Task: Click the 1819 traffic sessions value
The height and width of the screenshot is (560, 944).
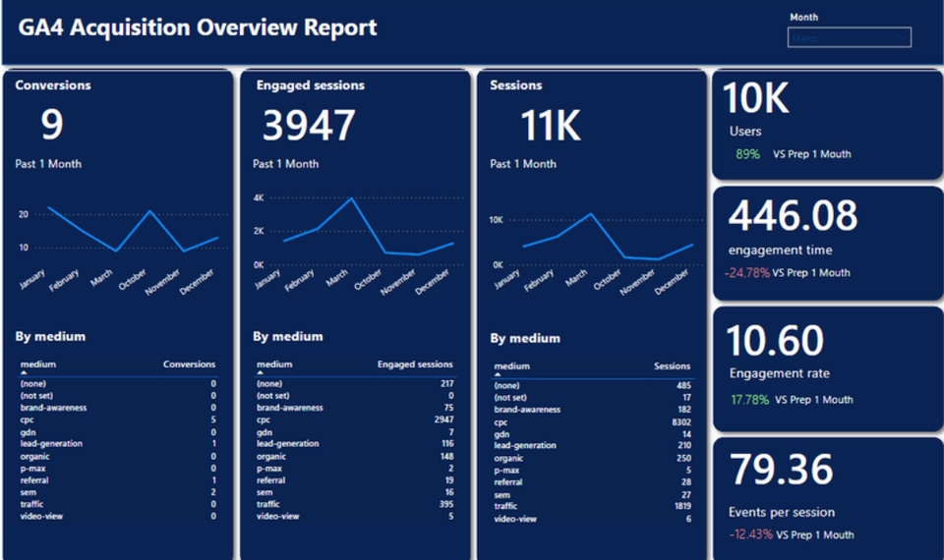Action: point(682,506)
